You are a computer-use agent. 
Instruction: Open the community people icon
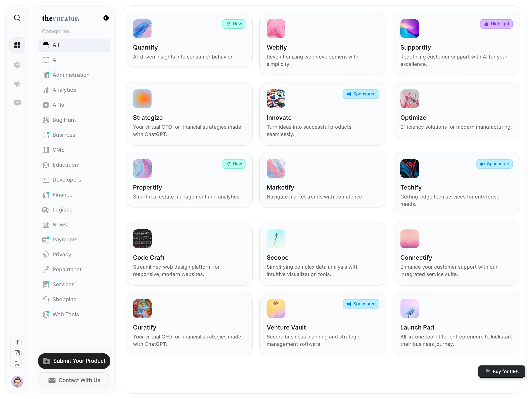tap(17, 65)
